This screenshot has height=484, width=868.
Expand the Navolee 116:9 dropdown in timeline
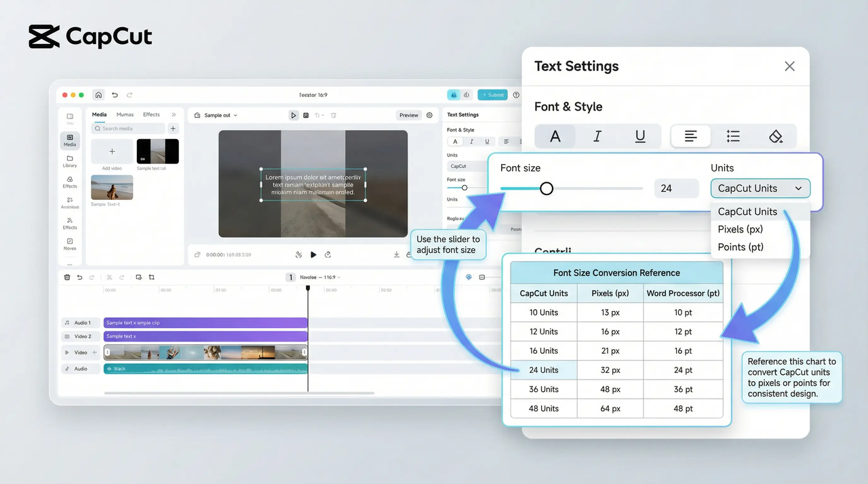click(x=320, y=277)
